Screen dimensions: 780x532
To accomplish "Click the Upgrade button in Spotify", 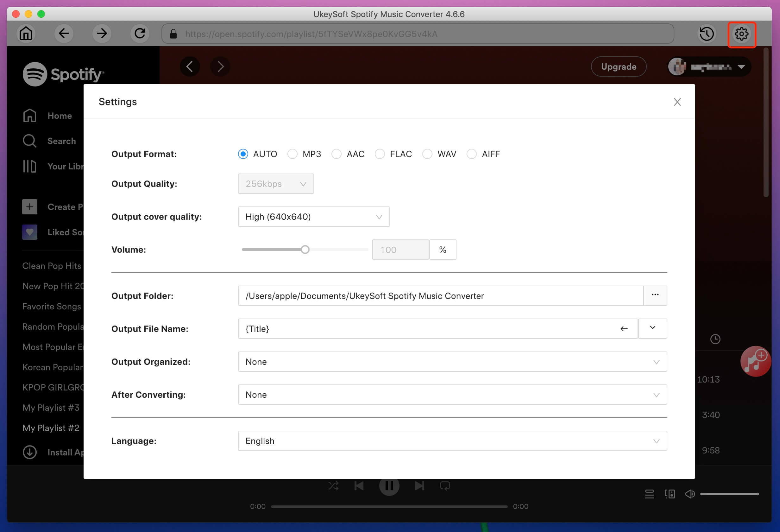I will click(620, 66).
